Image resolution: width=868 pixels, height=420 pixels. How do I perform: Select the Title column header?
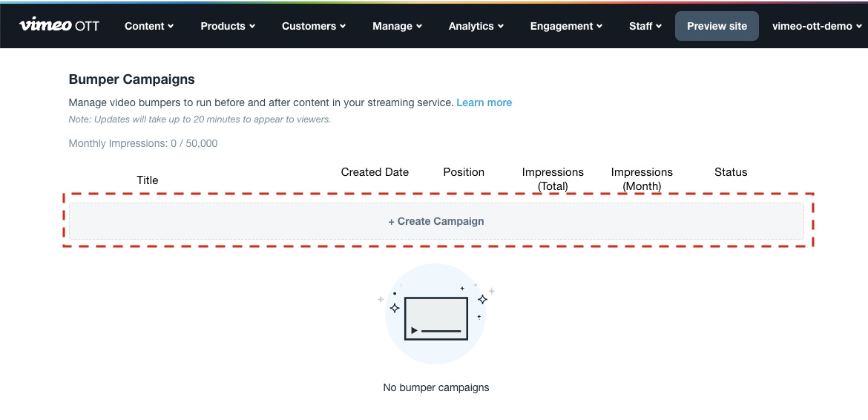[148, 180]
